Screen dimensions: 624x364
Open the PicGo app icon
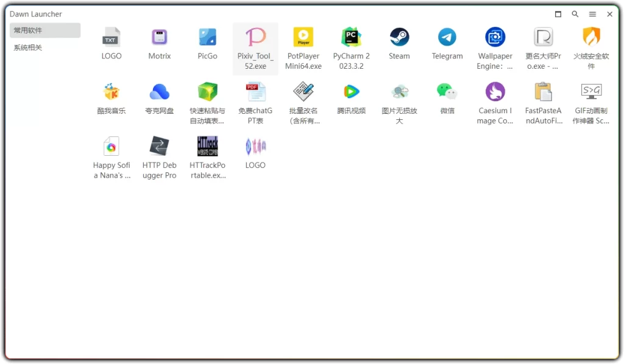coord(207,37)
